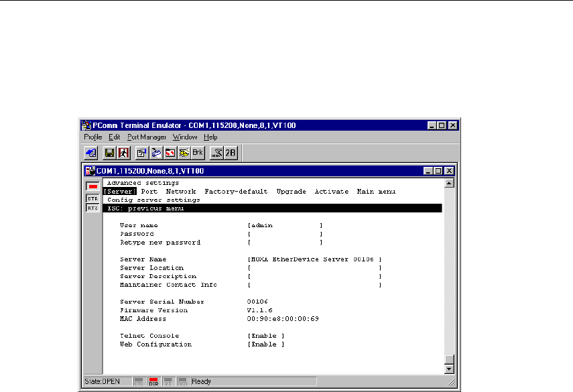
Task: Open the Window menu
Action: pyautogui.click(x=185, y=137)
